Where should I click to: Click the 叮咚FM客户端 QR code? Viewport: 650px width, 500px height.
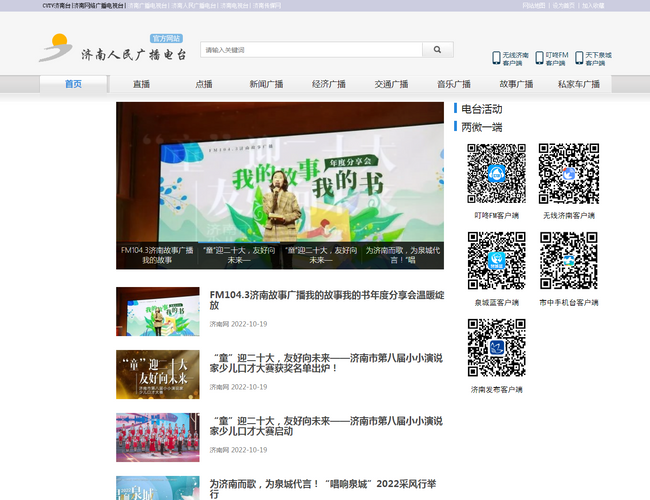496,173
